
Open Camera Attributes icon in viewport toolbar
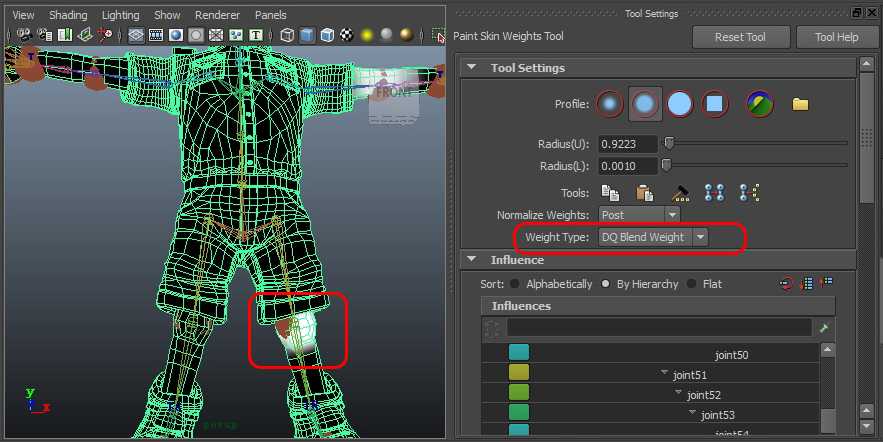tap(45, 35)
